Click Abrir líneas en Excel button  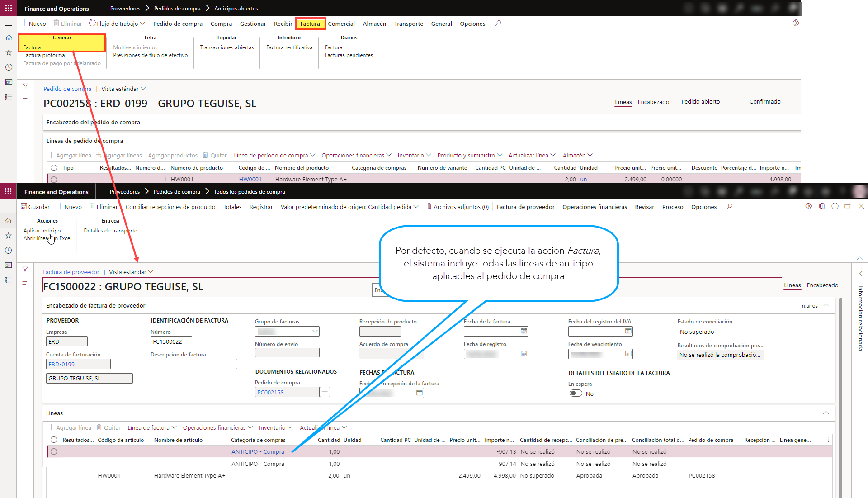[x=47, y=238]
